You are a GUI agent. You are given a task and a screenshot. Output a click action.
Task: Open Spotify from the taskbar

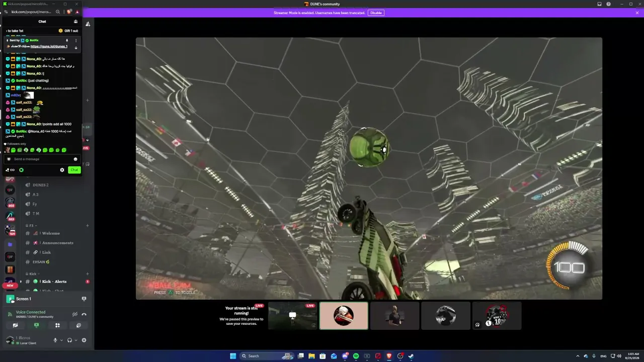(x=356, y=356)
